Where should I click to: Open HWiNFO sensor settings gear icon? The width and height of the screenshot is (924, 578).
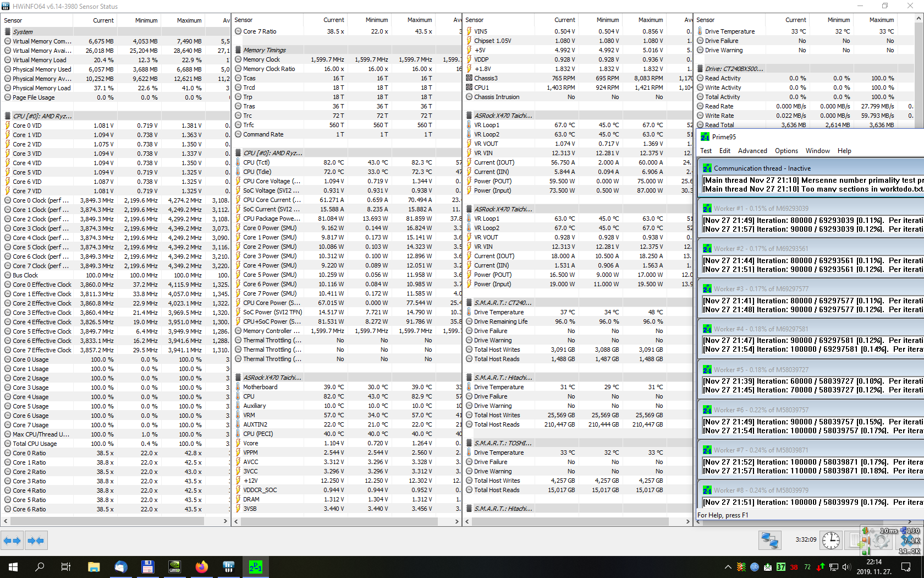coord(881,541)
